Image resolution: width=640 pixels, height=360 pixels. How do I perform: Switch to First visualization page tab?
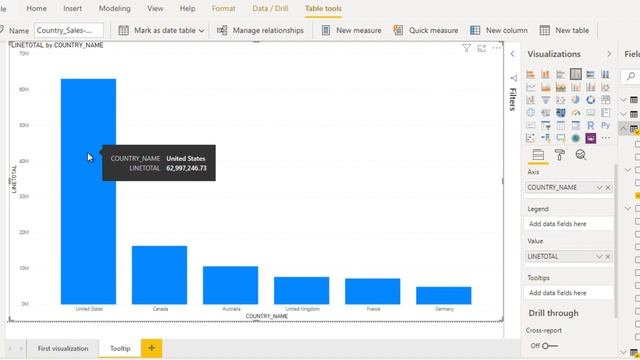point(63,349)
